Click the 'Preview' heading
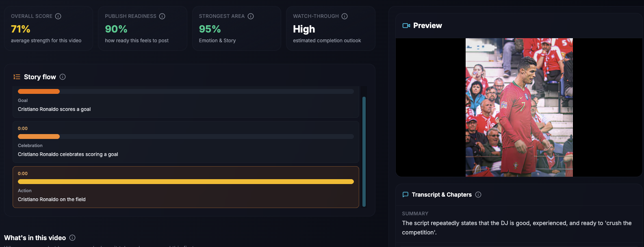Screen dimensions: 644x247 (427, 26)
